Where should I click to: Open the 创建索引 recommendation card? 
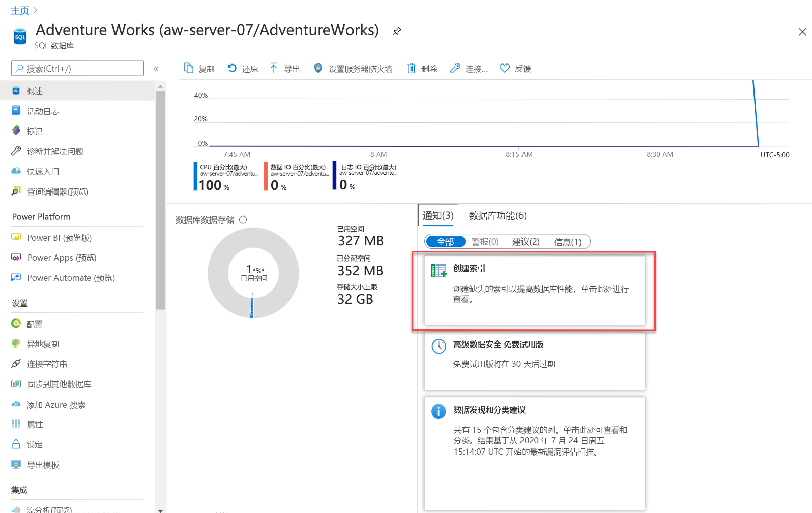[534, 290]
